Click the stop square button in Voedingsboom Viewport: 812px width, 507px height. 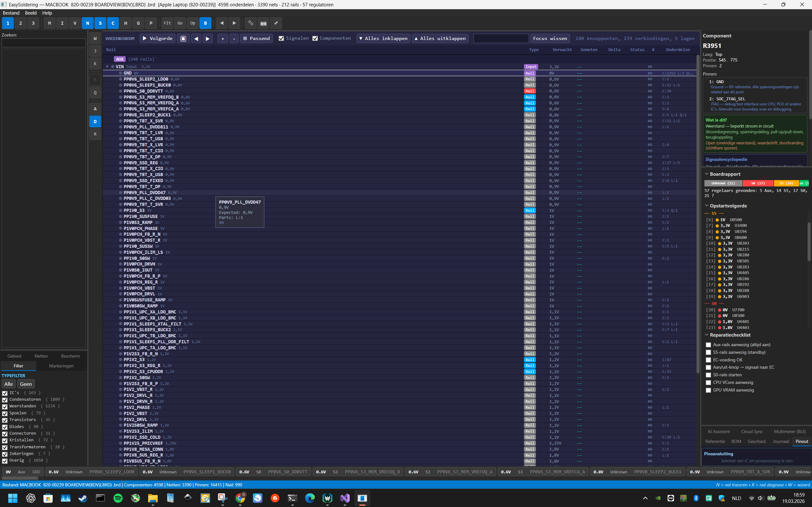[183, 39]
